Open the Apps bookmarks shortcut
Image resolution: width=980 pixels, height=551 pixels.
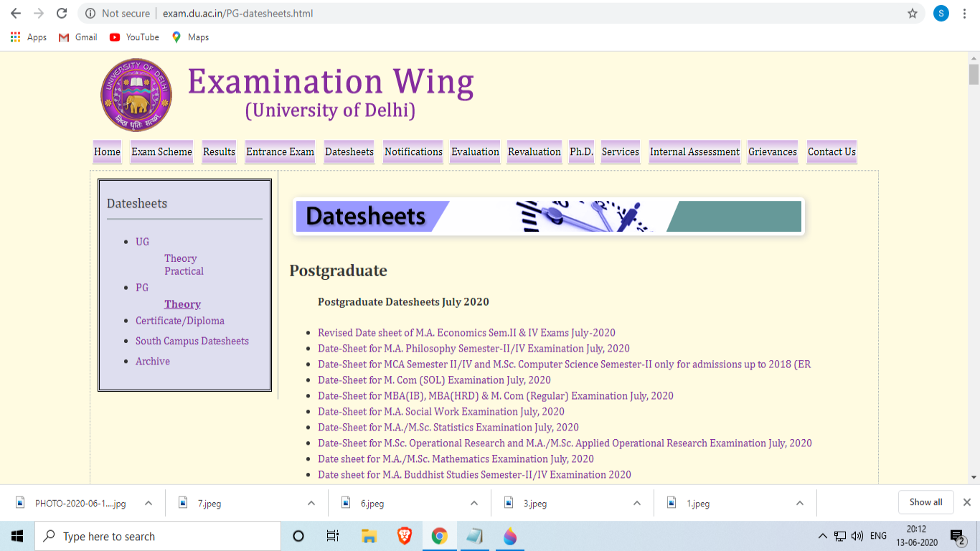29,37
